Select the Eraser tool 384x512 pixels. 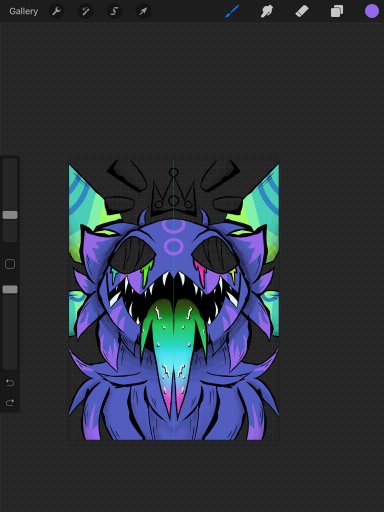tap(302, 11)
